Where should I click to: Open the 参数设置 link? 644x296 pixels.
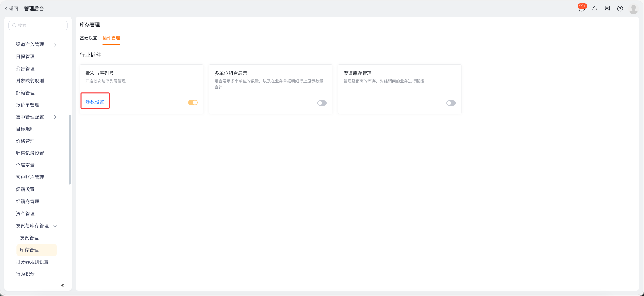(95, 102)
